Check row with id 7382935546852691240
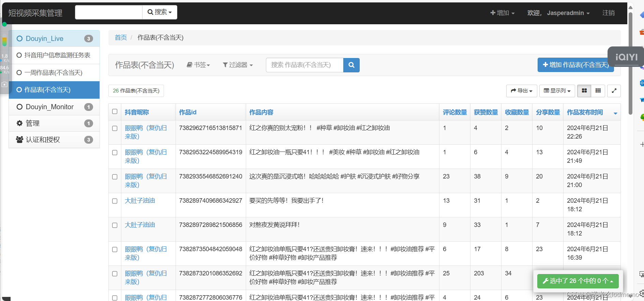The height and width of the screenshot is (301, 644). point(115,177)
